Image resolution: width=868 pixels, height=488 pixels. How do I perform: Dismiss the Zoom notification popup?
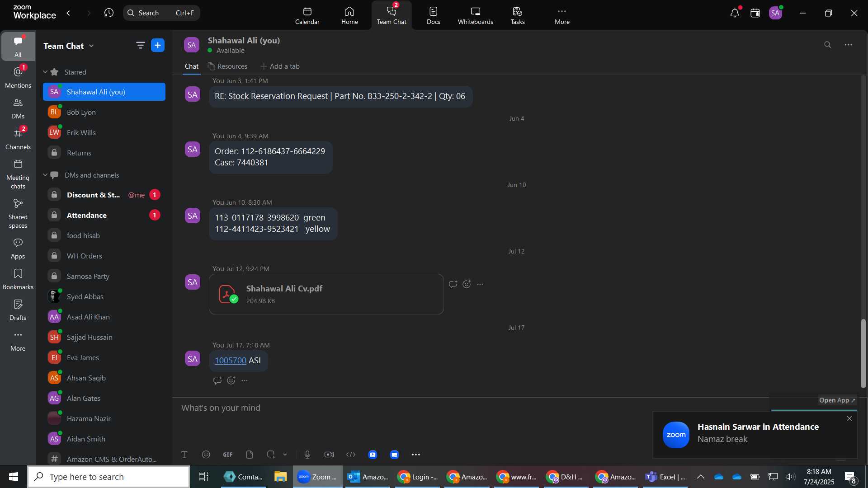pyautogui.click(x=849, y=418)
